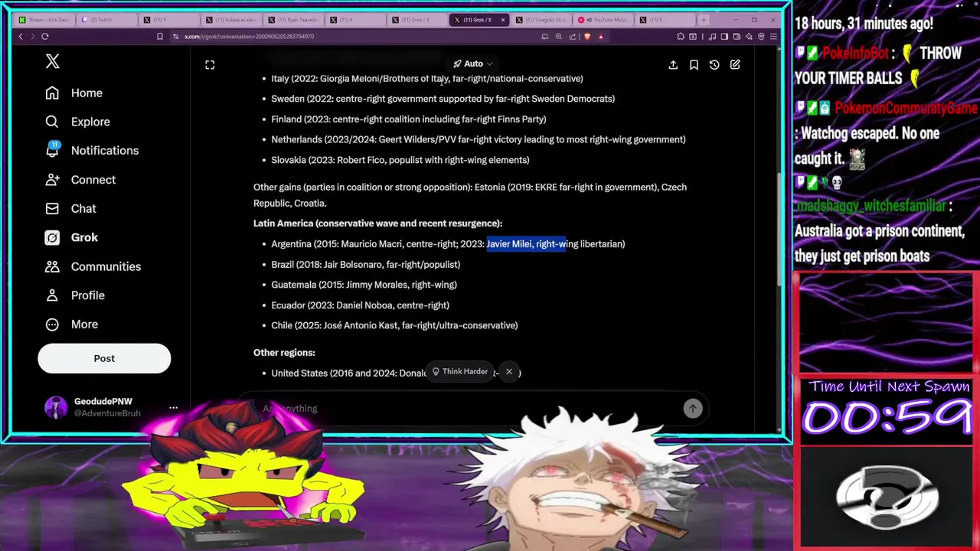This screenshot has width=980, height=551.
Task: Open Notifications with the 11 badge
Action: [92, 150]
